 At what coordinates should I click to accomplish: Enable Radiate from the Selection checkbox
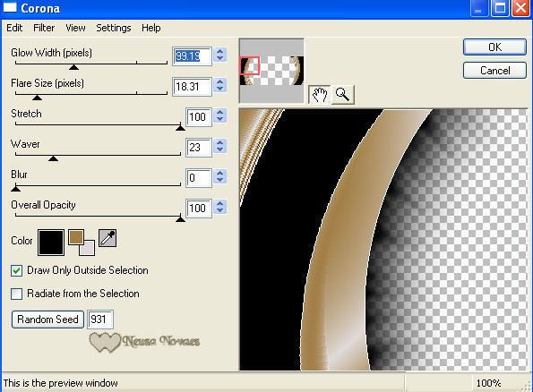pos(17,294)
